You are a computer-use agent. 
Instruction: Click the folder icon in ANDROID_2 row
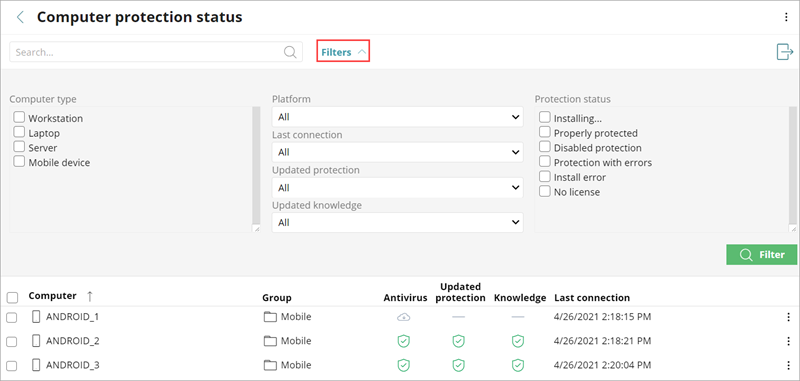tap(270, 341)
